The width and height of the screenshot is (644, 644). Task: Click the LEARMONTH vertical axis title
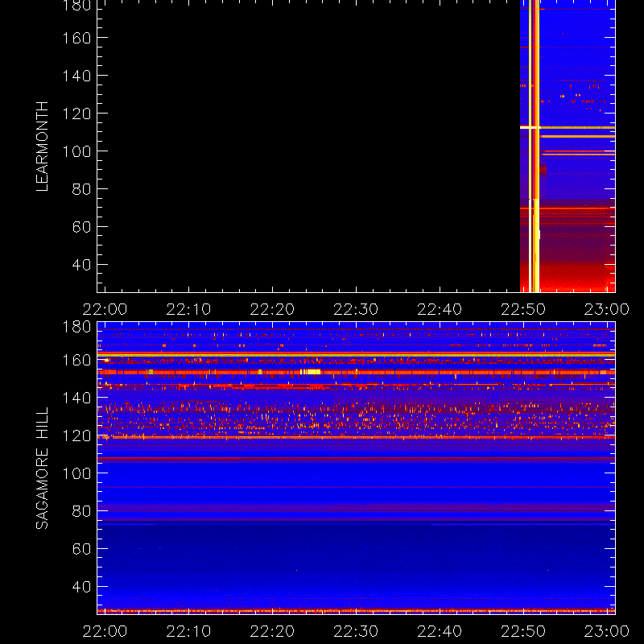42,147
